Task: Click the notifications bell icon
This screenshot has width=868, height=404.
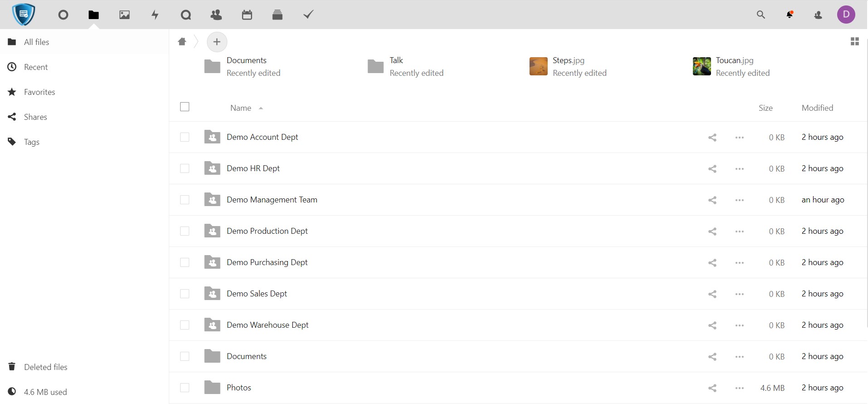Action: (x=790, y=15)
